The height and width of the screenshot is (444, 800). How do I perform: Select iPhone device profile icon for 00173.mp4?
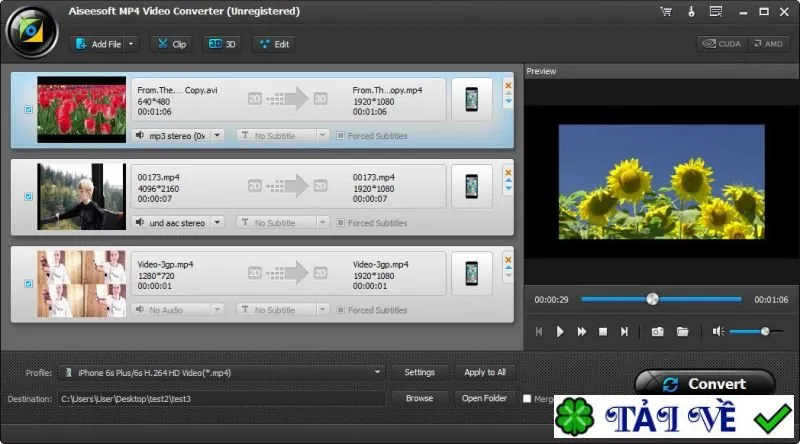(x=472, y=186)
